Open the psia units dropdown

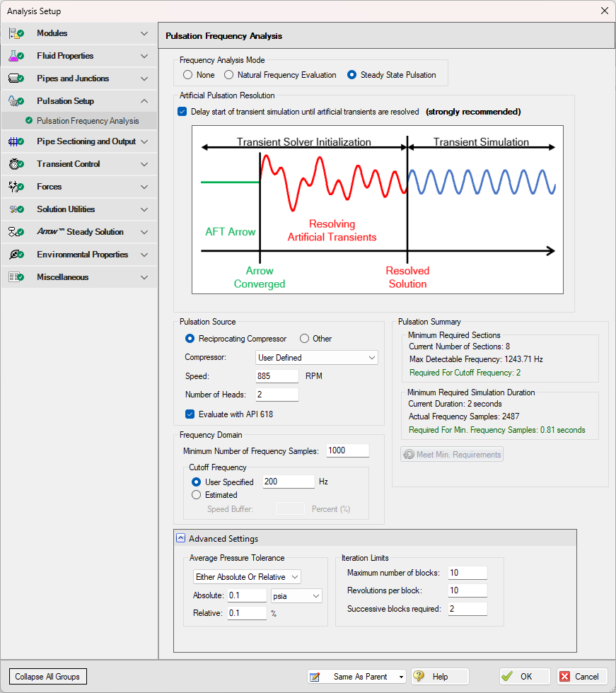(x=296, y=595)
